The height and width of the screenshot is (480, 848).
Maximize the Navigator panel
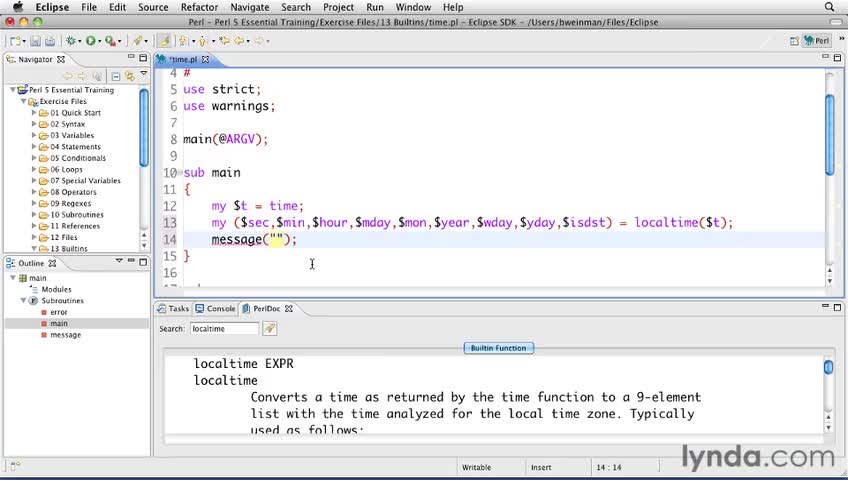point(143,58)
